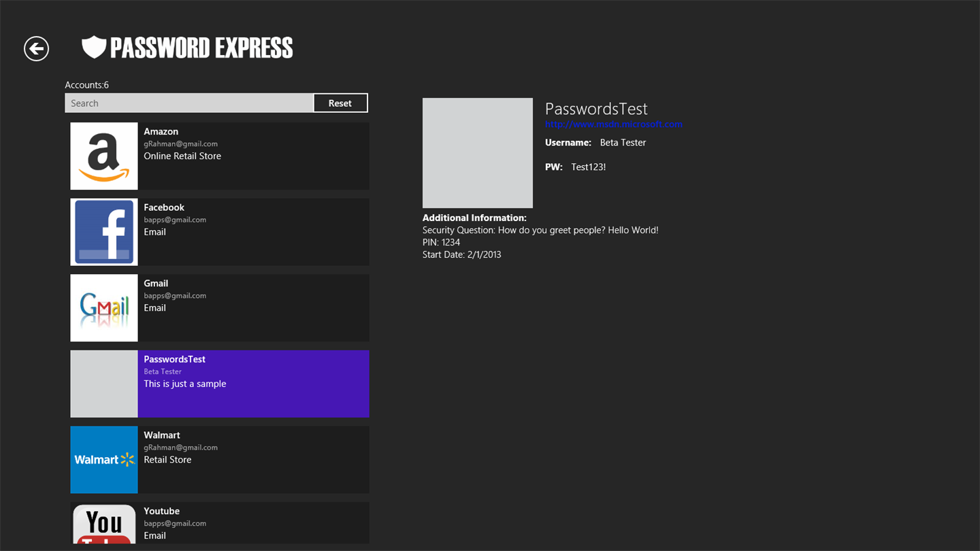Click the PasswordsTest detail title
Screen dimensions: 980x551
(x=596, y=109)
